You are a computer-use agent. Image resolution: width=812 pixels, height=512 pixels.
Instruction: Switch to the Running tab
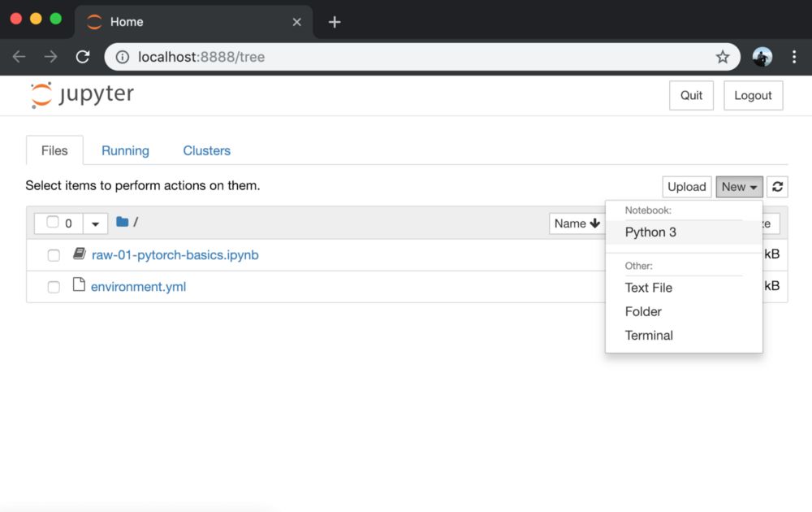(125, 150)
